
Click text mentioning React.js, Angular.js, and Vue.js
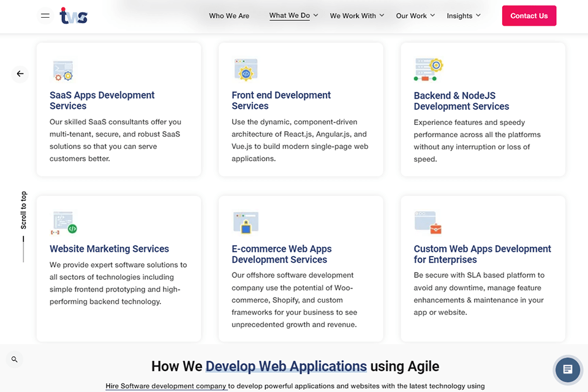pyautogui.click(x=300, y=140)
